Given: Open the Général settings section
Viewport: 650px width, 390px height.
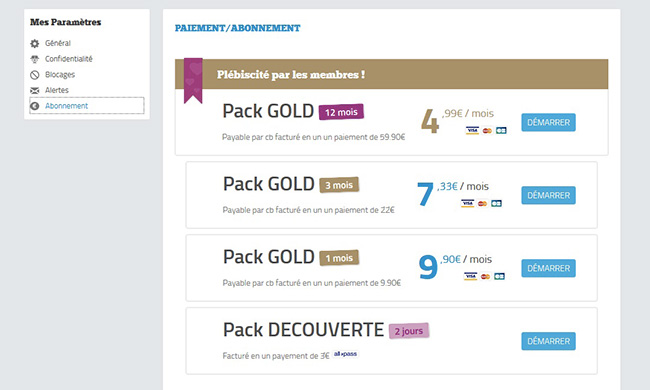Looking at the screenshot, I should (58, 43).
